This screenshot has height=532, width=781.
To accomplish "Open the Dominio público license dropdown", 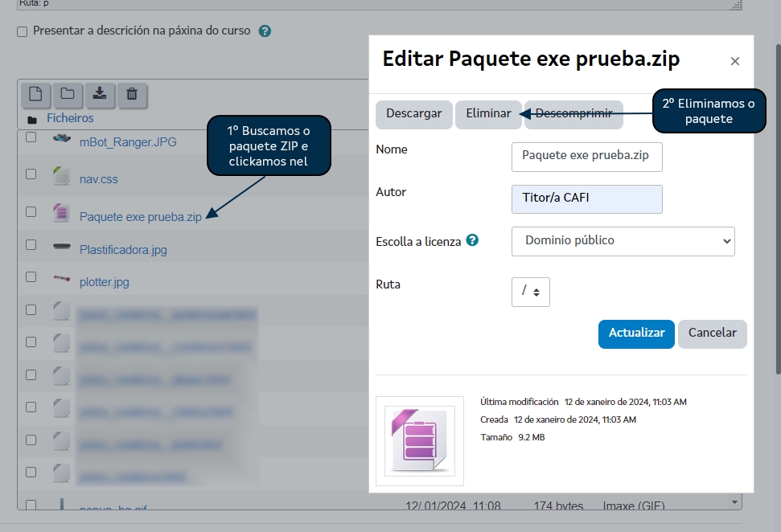I will point(623,240).
